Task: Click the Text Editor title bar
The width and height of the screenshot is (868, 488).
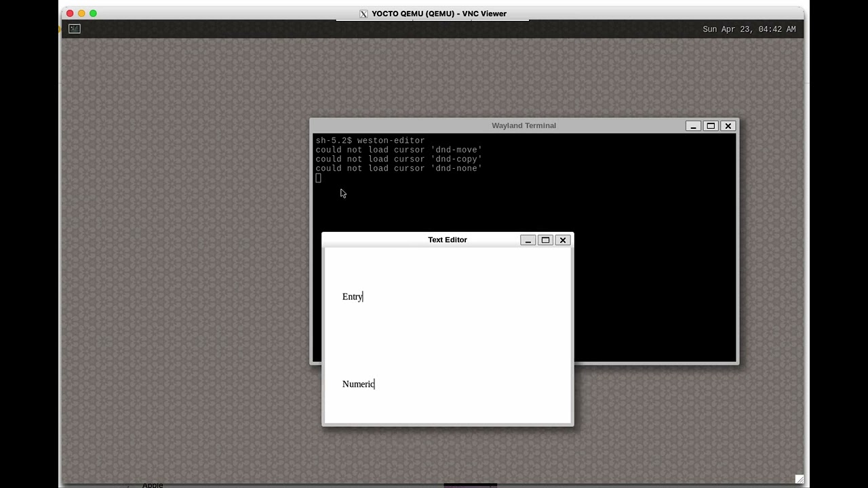Action: click(x=448, y=240)
